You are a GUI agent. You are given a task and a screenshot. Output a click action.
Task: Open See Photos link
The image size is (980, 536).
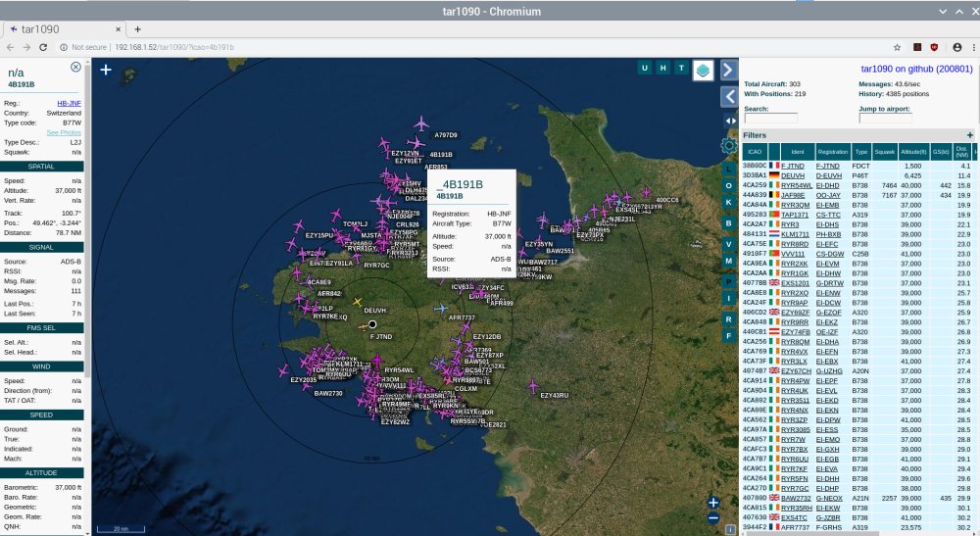click(64, 132)
